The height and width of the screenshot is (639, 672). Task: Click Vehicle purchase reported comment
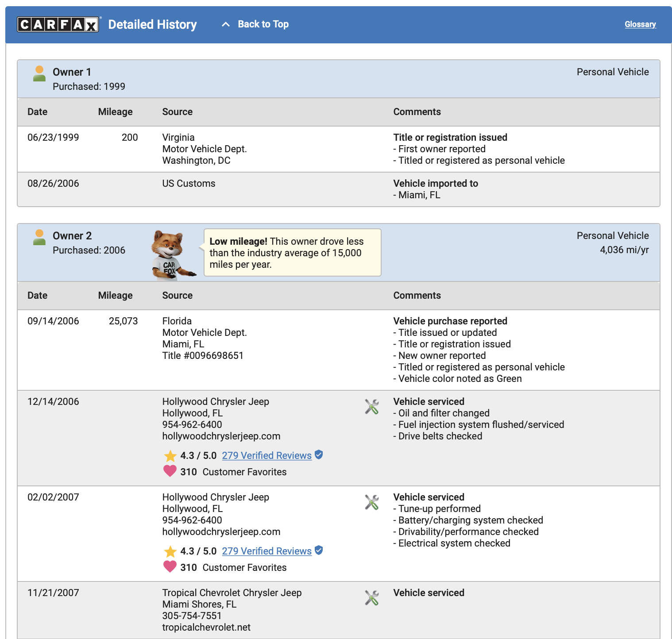coord(450,321)
